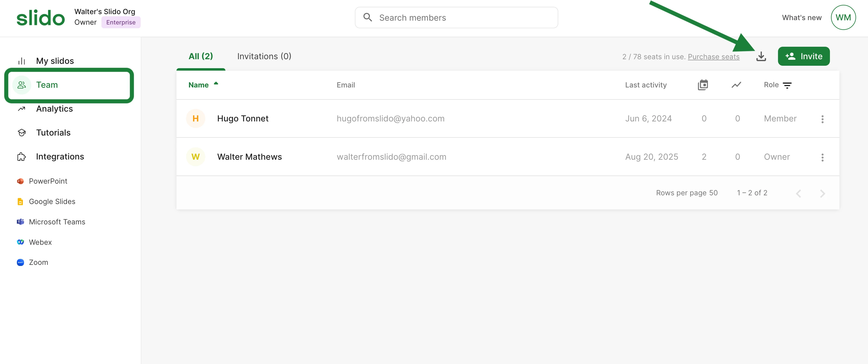The width and height of the screenshot is (868, 364).
Task: Open the Role filter icon
Action: [x=787, y=85]
